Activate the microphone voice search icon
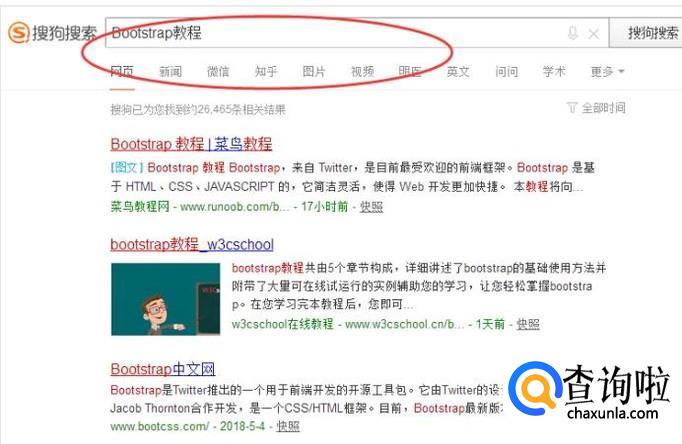The image size is (682, 444). pos(573,33)
